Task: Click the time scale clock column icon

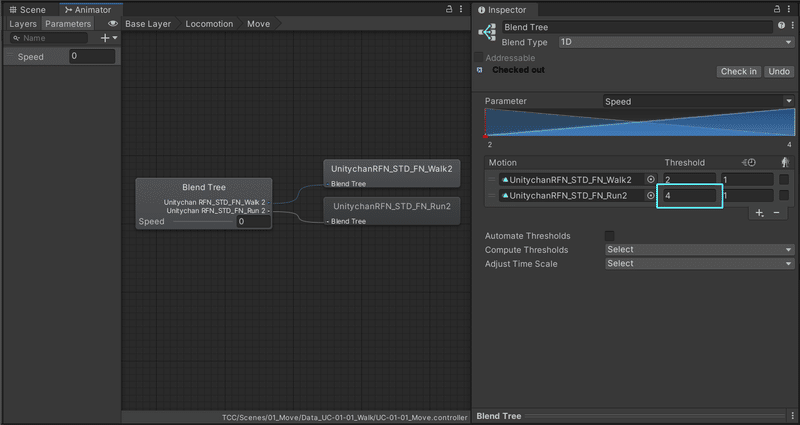Action: 750,163
